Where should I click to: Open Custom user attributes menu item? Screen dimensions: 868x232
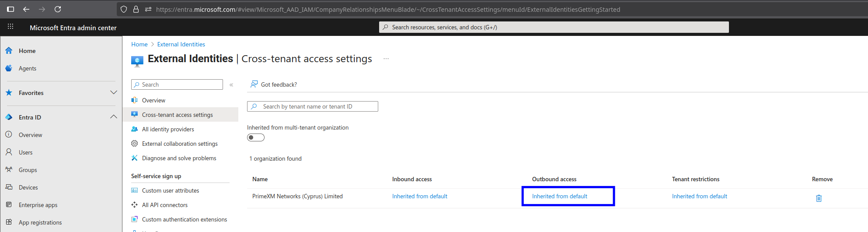click(x=171, y=190)
